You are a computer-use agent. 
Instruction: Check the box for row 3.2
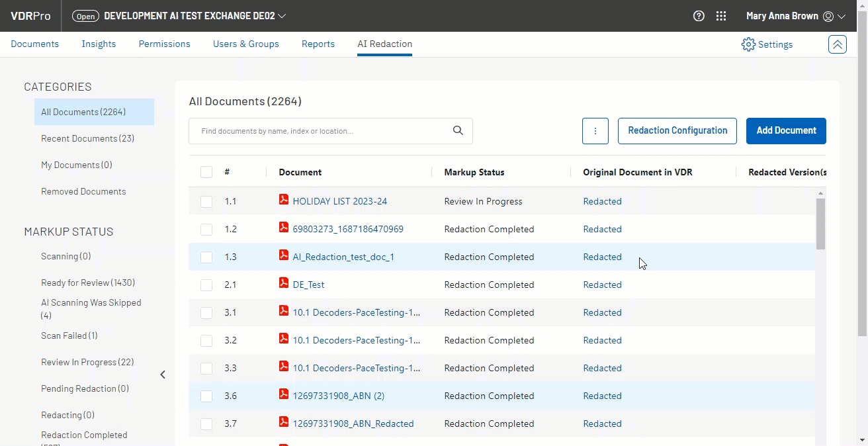tap(206, 341)
